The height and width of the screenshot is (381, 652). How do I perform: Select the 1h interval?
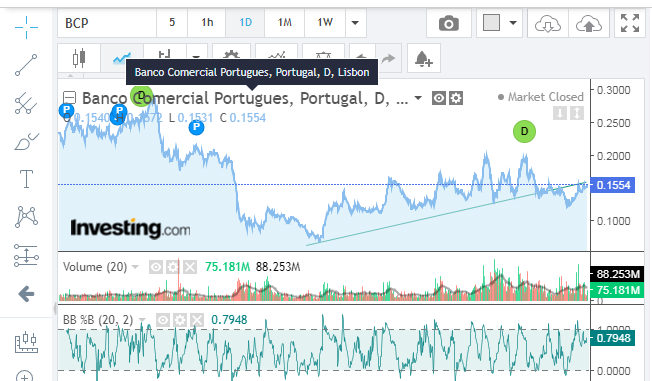point(207,23)
